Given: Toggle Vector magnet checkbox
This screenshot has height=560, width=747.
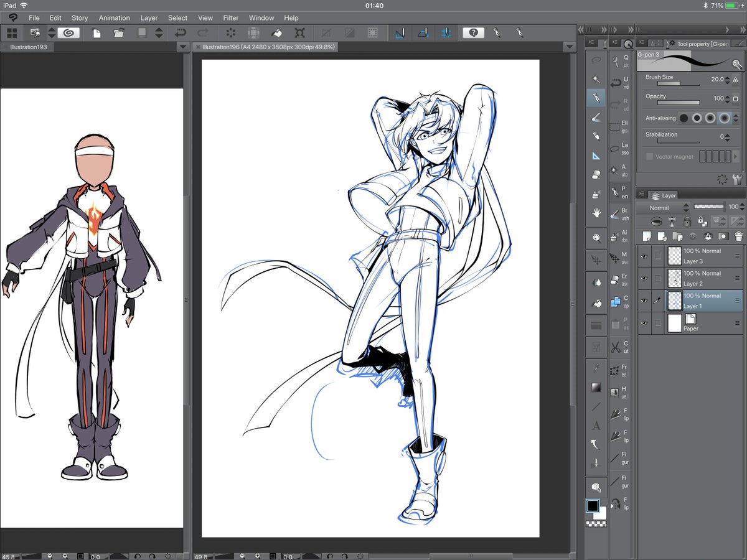Looking at the screenshot, I should pyautogui.click(x=650, y=157).
